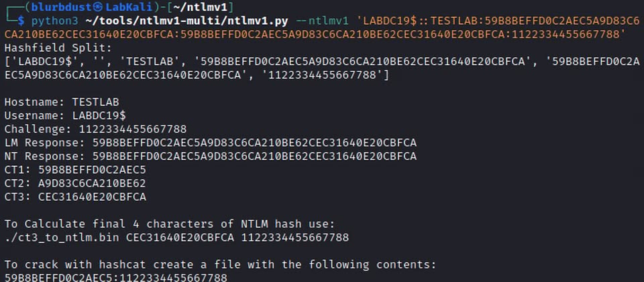The height and width of the screenshot is (282, 644).
Task: Click the python3 command word
Action: [54, 20]
